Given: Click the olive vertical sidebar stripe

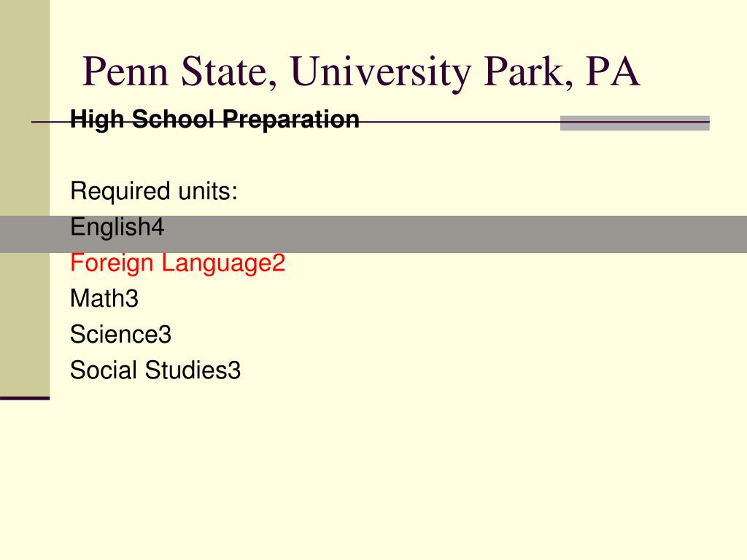Looking at the screenshot, I should (25, 198).
